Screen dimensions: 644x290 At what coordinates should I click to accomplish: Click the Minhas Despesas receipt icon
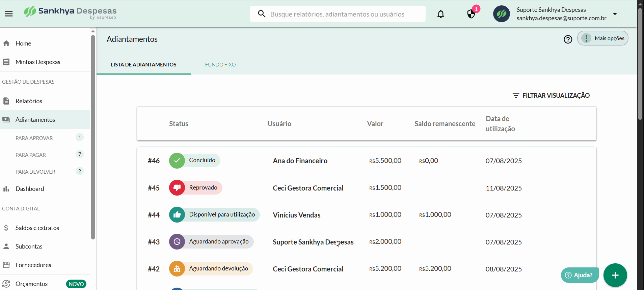(6, 62)
